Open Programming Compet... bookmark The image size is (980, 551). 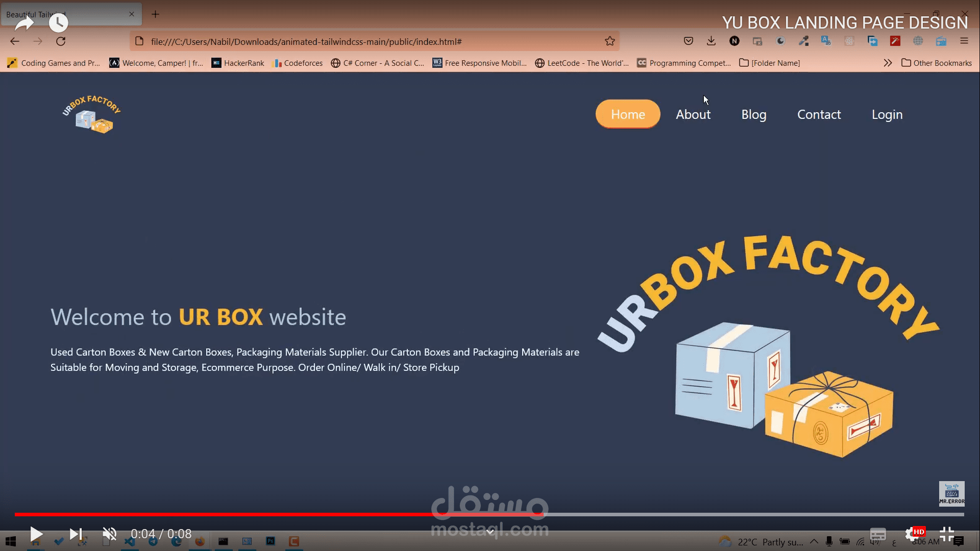coord(684,63)
